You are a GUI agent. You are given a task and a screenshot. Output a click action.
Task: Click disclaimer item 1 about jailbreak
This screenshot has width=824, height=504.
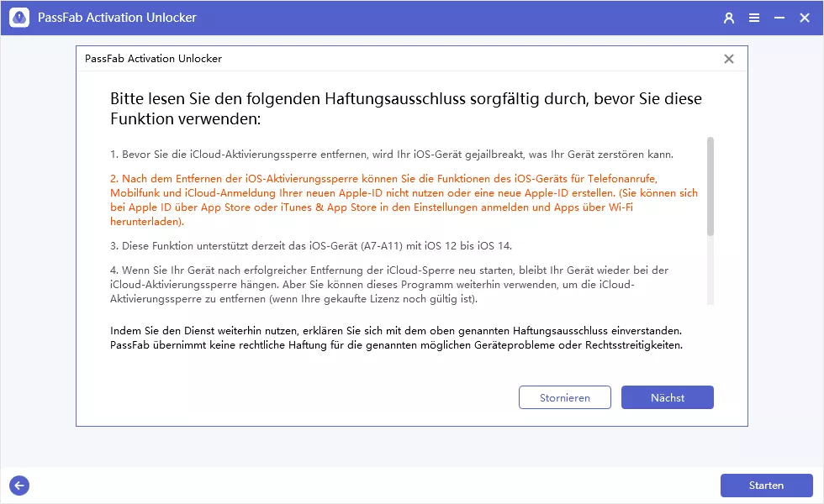pyautogui.click(x=392, y=155)
